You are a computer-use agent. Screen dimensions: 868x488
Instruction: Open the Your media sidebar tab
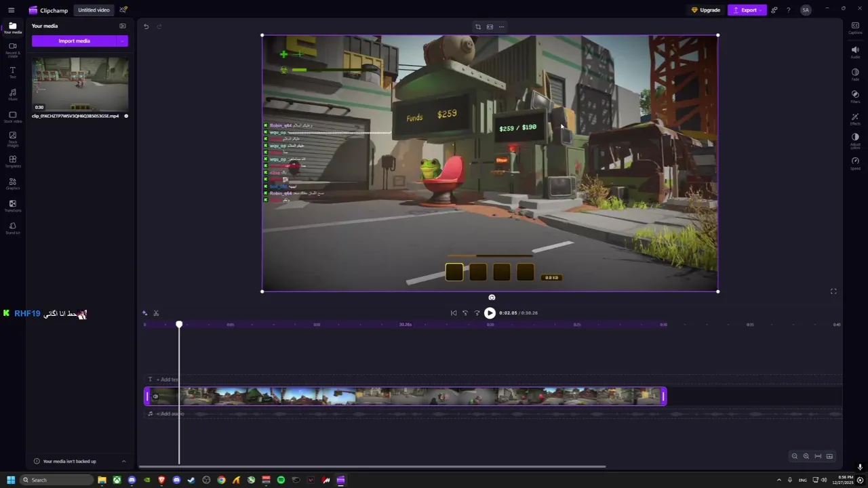(x=12, y=28)
